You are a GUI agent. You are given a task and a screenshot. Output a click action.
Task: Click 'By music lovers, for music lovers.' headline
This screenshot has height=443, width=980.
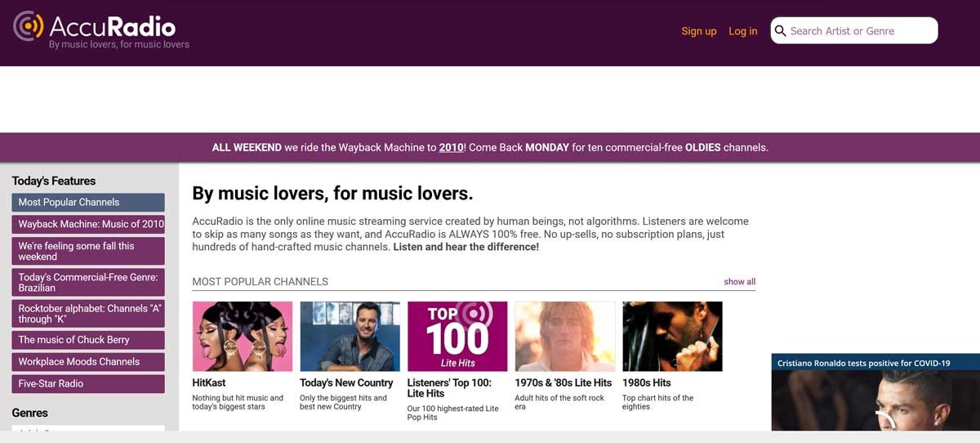tap(332, 194)
